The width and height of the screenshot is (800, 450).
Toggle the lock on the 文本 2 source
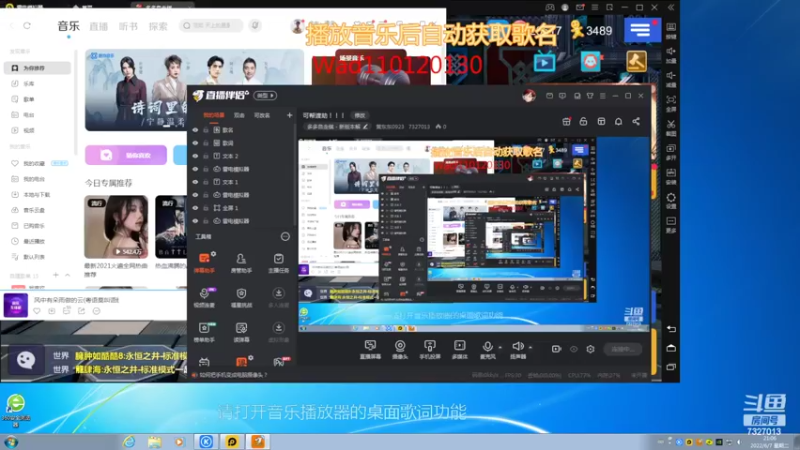206,156
